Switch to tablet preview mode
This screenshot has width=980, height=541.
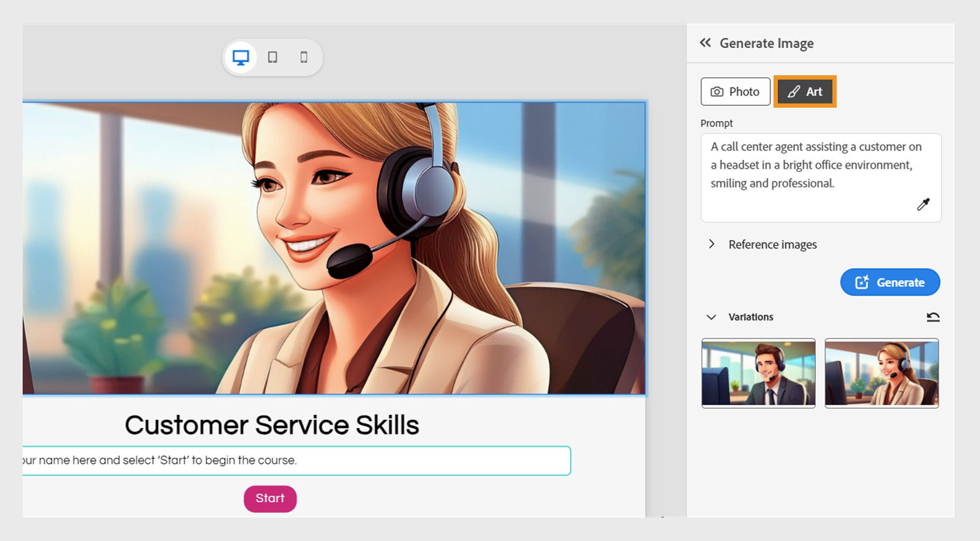[273, 58]
